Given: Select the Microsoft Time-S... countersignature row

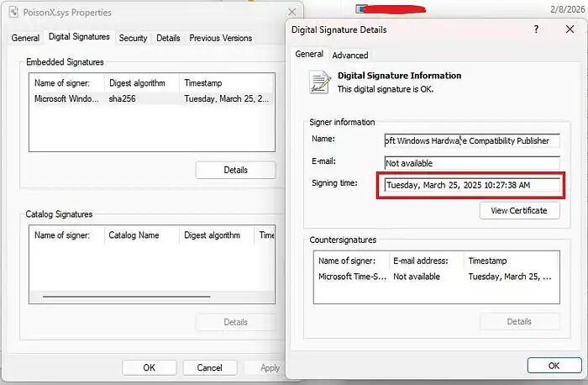Looking at the screenshot, I should 436,277.
